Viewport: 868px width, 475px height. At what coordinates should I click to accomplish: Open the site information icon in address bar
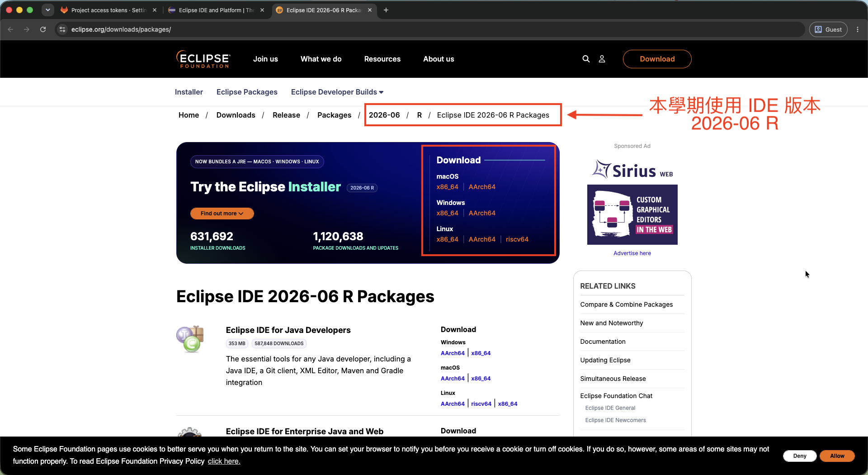[x=63, y=29]
